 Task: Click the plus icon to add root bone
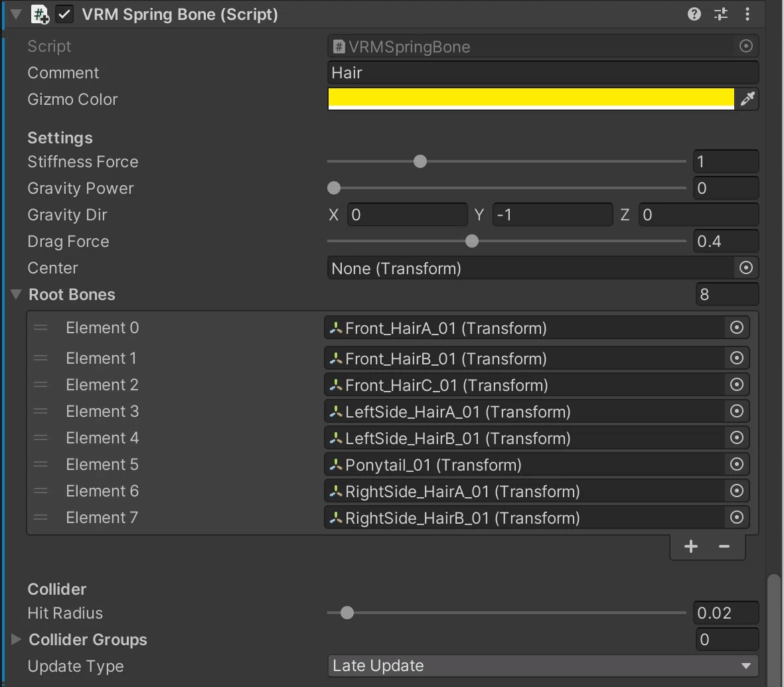pos(691,546)
